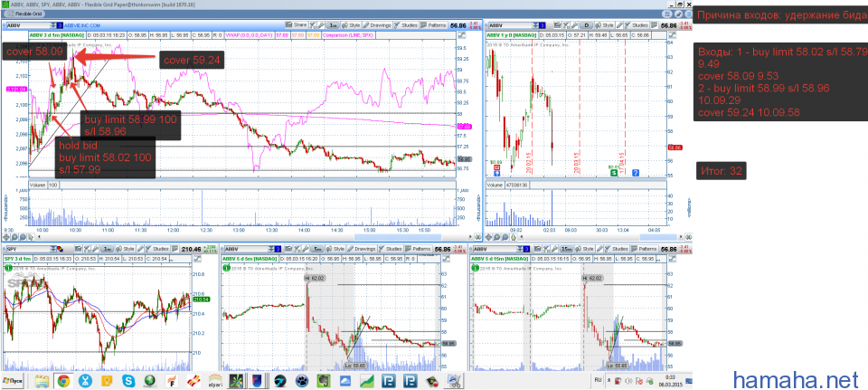This screenshot has height=390, width=868.
Task: Open Studies in ABBV 15m chart
Action: [x=617, y=249]
